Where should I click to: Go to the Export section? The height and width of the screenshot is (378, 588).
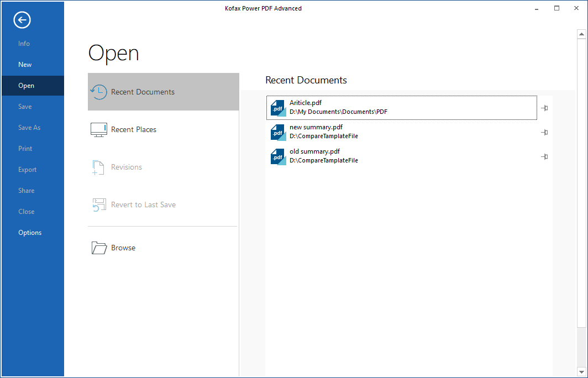click(27, 169)
